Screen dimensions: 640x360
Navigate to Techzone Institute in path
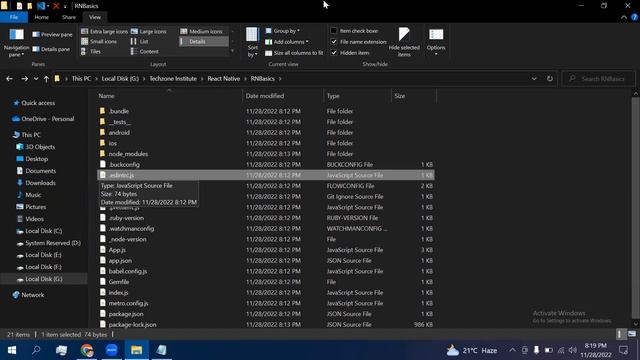pyautogui.click(x=173, y=79)
